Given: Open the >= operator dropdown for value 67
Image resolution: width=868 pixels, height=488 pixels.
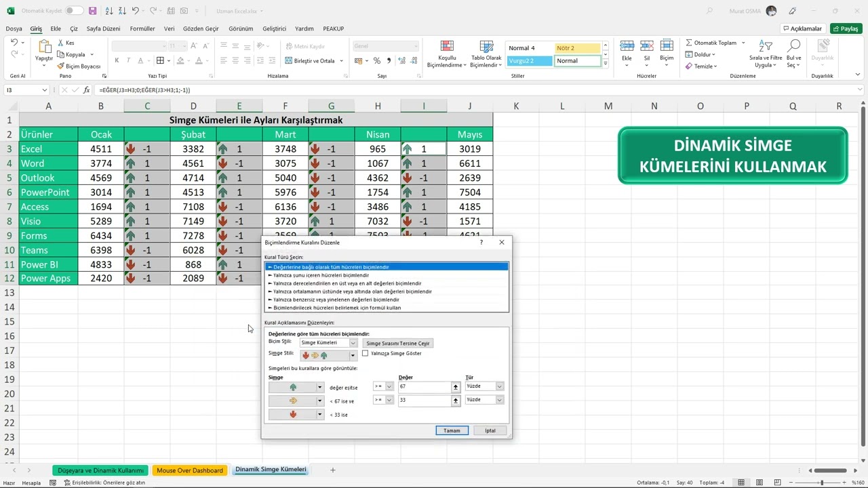Looking at the screenshot, I should (x=389, y=386).
